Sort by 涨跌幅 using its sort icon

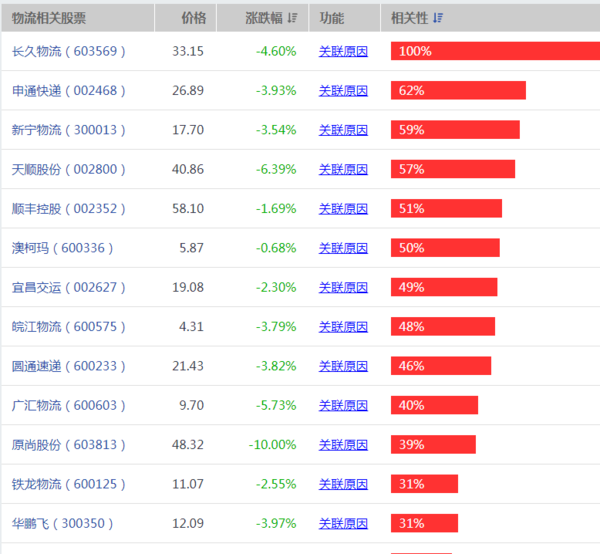coord(292,18)
